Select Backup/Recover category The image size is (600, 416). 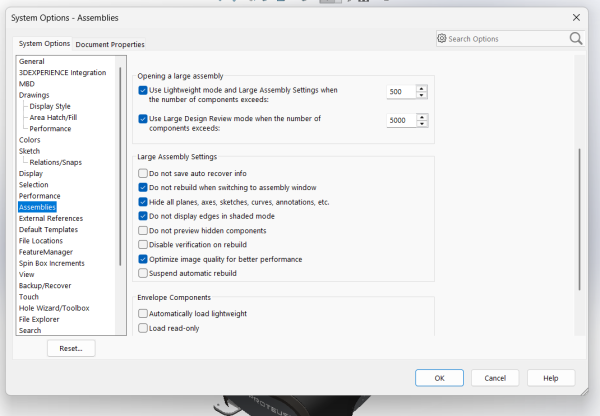point(45,286)
